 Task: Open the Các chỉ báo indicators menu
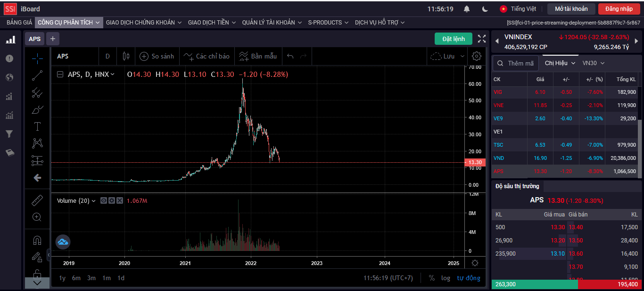(207, 56)
